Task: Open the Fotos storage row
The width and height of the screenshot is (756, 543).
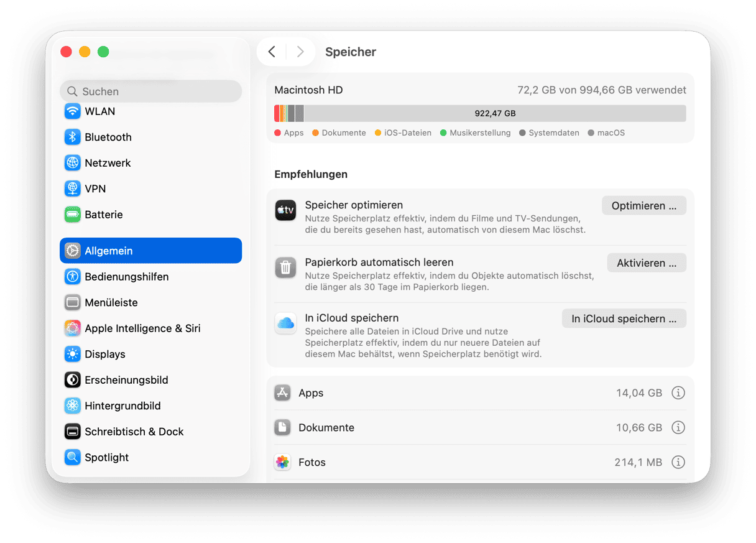Action: [435, 462]
